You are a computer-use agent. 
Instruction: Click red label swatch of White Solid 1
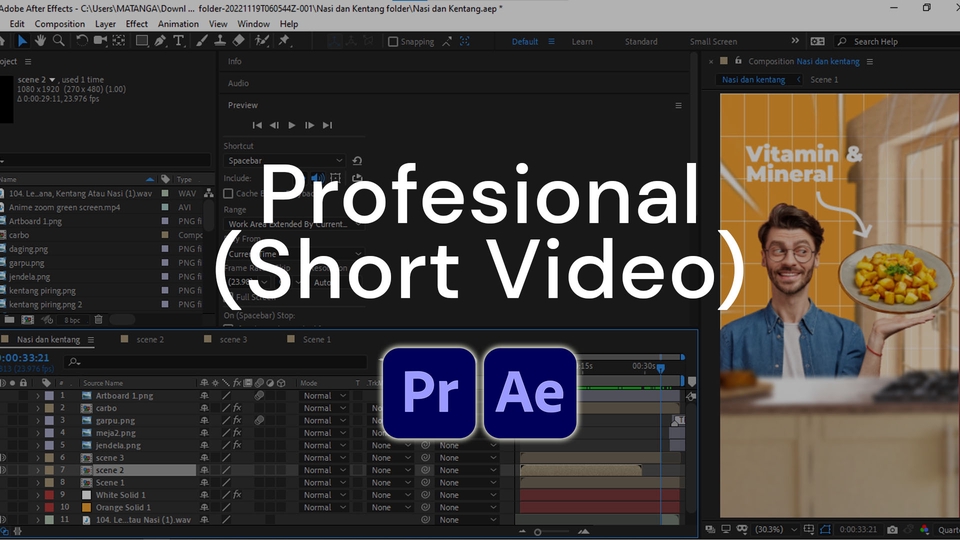(x=49, y=495)
